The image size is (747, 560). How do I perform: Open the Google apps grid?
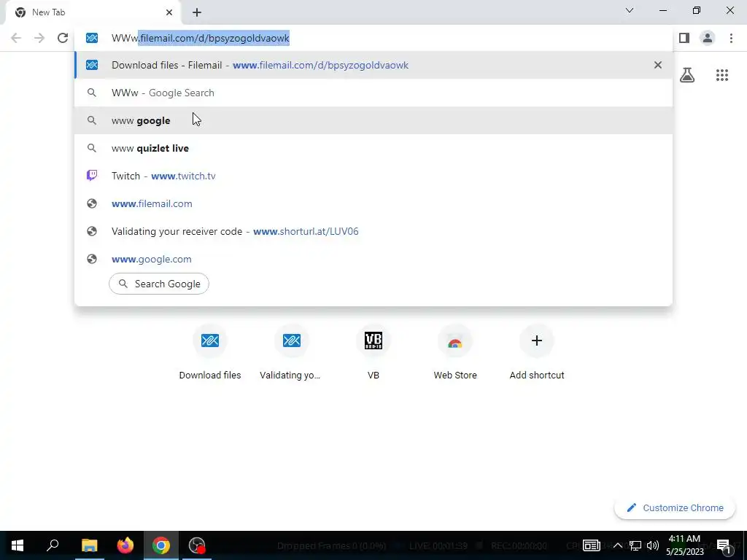722,75
